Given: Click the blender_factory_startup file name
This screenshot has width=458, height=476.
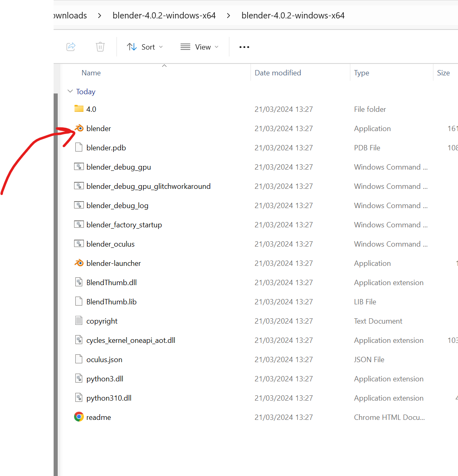Looking at the screenshot, I should pos(124,225).
